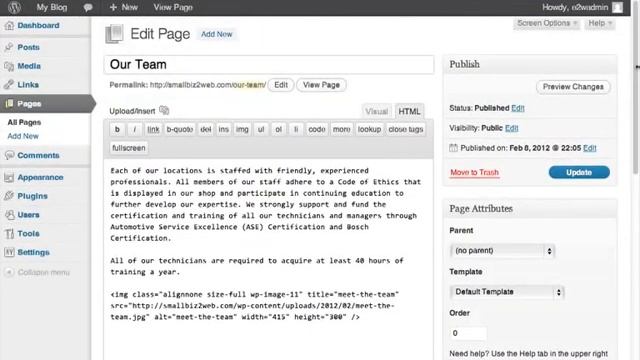Click the link quicktag button

point(153,129)
